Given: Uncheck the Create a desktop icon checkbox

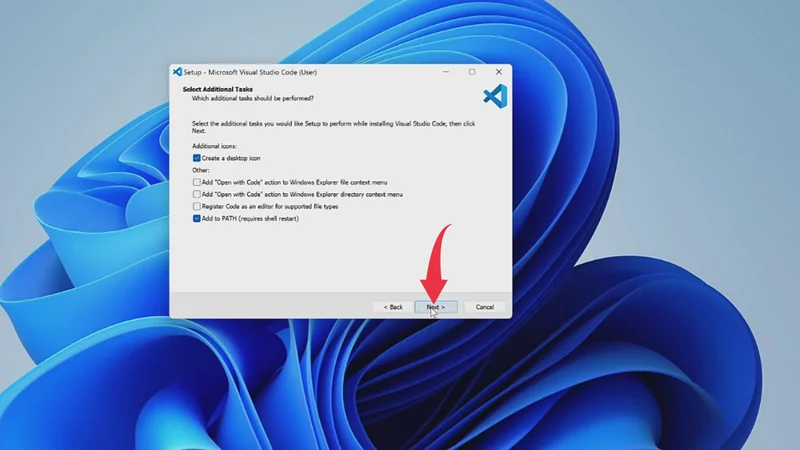Looking at the screenshot, I should (x=197, y=158).
